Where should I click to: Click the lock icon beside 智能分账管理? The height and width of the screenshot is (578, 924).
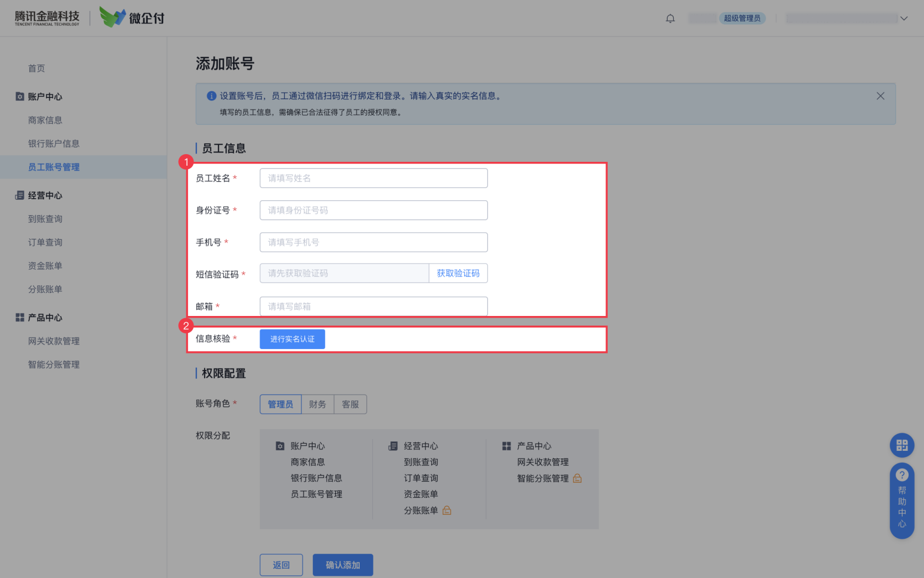tap(577, 478)
